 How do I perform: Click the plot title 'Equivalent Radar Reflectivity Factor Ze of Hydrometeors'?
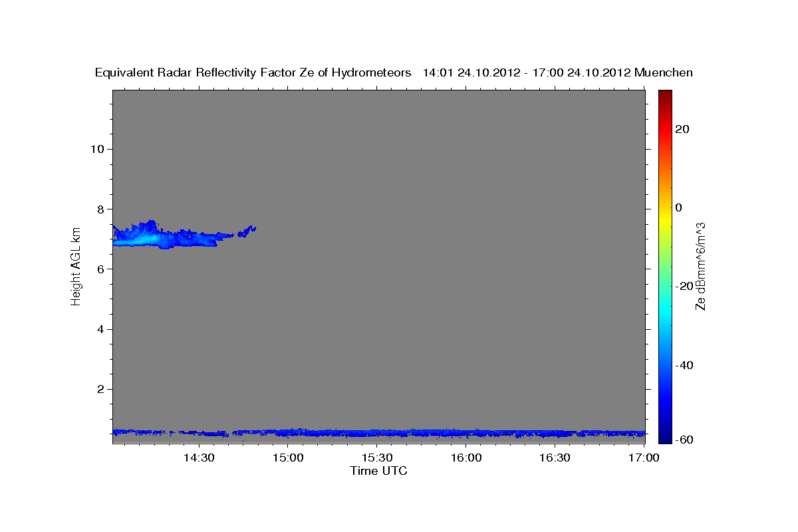[x=253, y=73]
